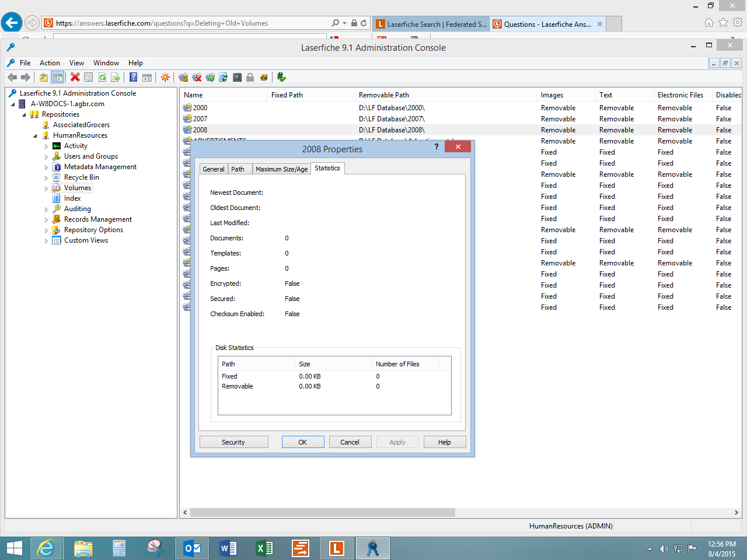This screenshot has height=560, width=747.
Task: Click the Refresh toolbar icon
Action: (x=102, y=77)
